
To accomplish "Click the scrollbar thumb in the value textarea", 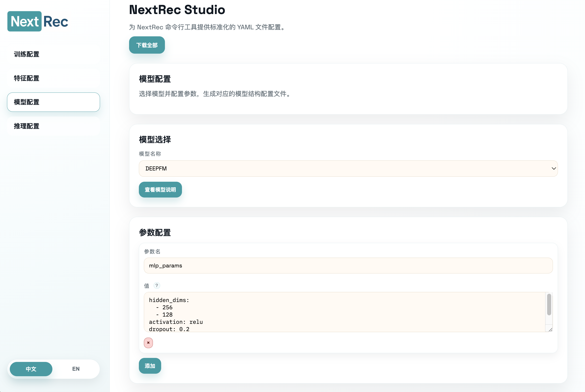I will (549, 305).
